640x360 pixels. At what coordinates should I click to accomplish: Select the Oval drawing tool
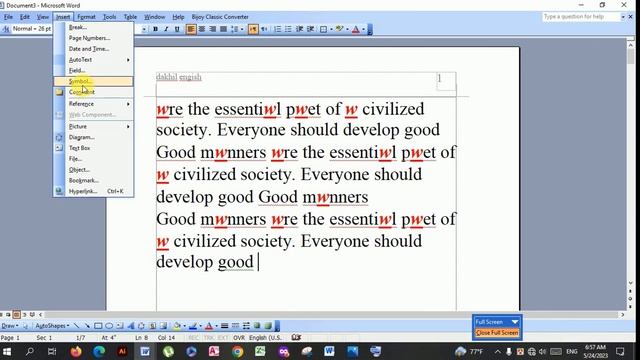click(x=109, y=326)
